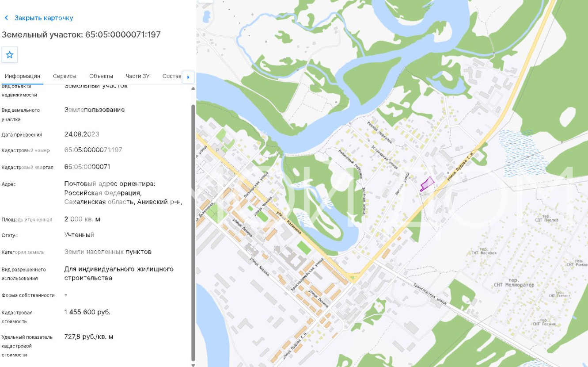Image resolution: width=588 pixels, height=367 pixels.
Task: Click the Закрыть карточку link
Action: [x=44, y=18]
